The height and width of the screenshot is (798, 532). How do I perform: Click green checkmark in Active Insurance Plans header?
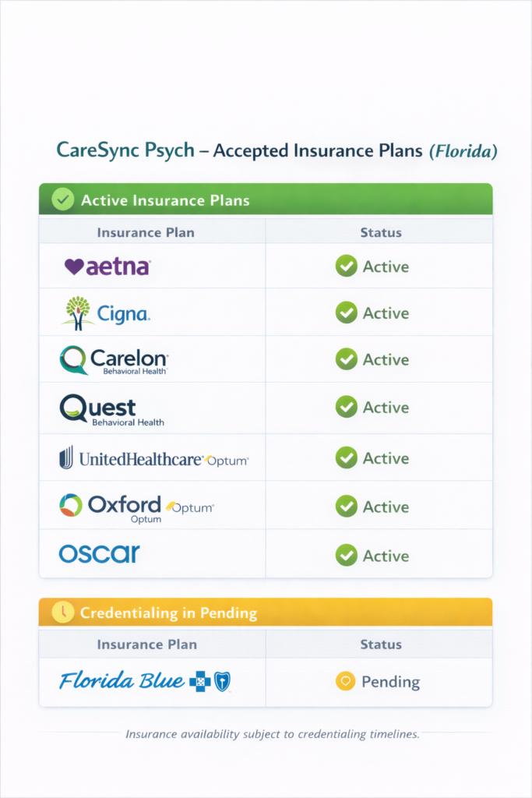click(62, 200)
